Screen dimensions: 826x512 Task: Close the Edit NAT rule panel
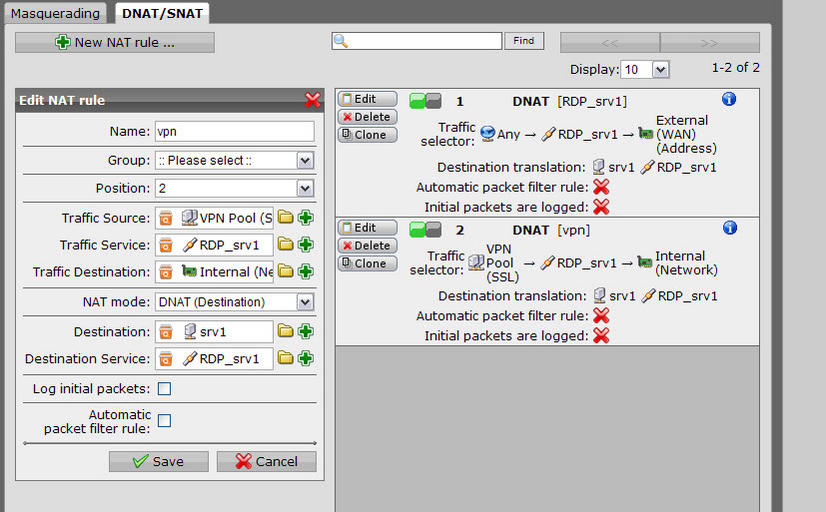click(312, 100)
